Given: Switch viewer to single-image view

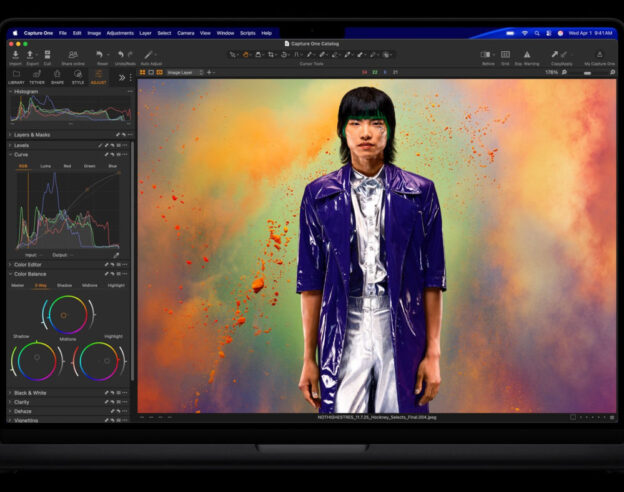Looking at the screenshot, I should pos(151,72).
